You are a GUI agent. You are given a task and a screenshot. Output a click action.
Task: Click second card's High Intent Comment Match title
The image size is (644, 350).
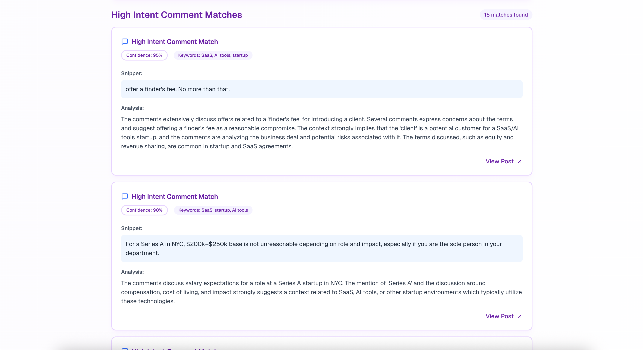tap(174, 197)
